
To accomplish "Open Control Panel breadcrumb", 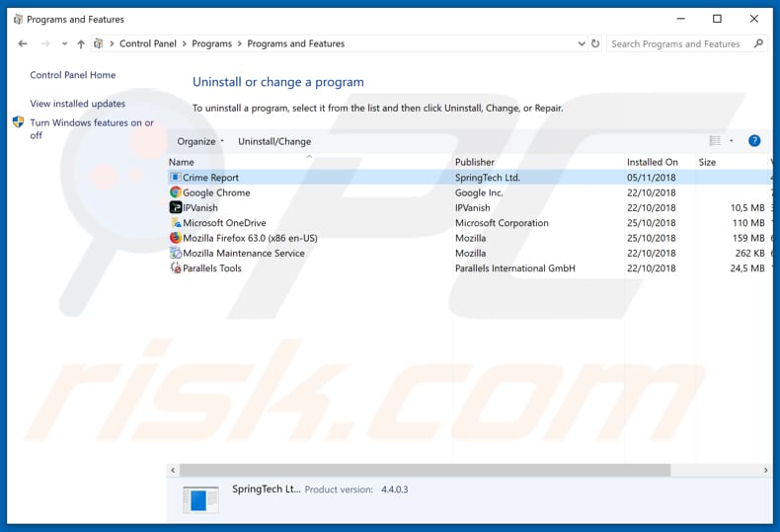I will point(148,43).
